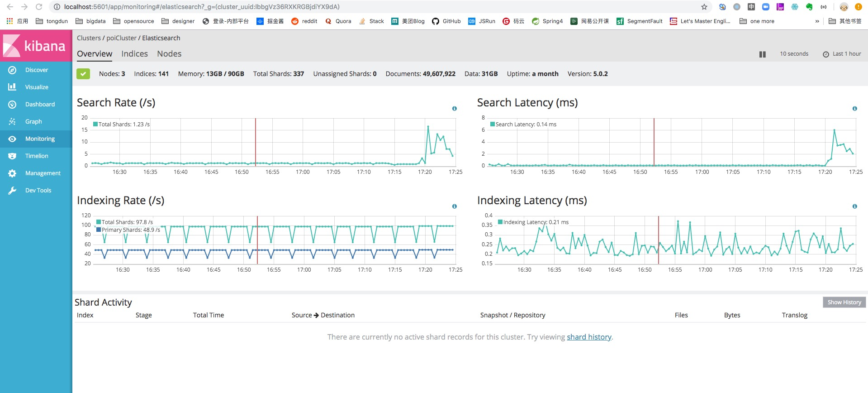The height and width of the screenshot is (393, 868).
Task: Open the Discover compass icon
Action: pos(12,70)
